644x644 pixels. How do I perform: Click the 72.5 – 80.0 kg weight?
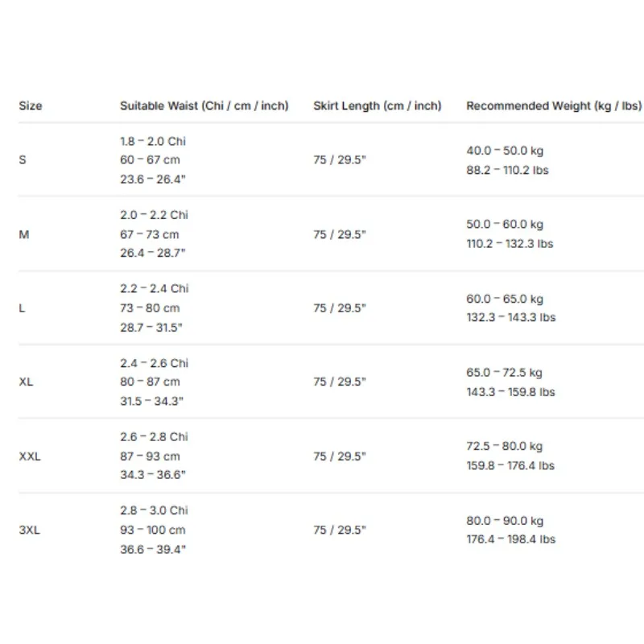505,446
